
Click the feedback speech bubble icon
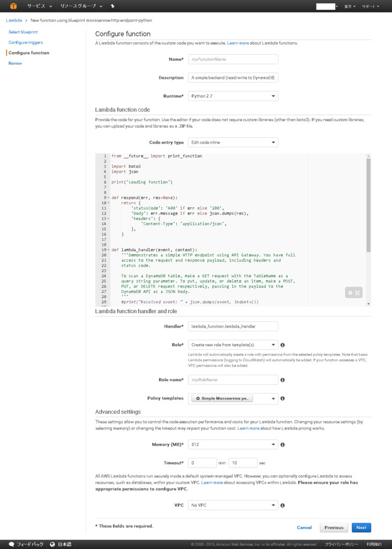coord(12,545)
